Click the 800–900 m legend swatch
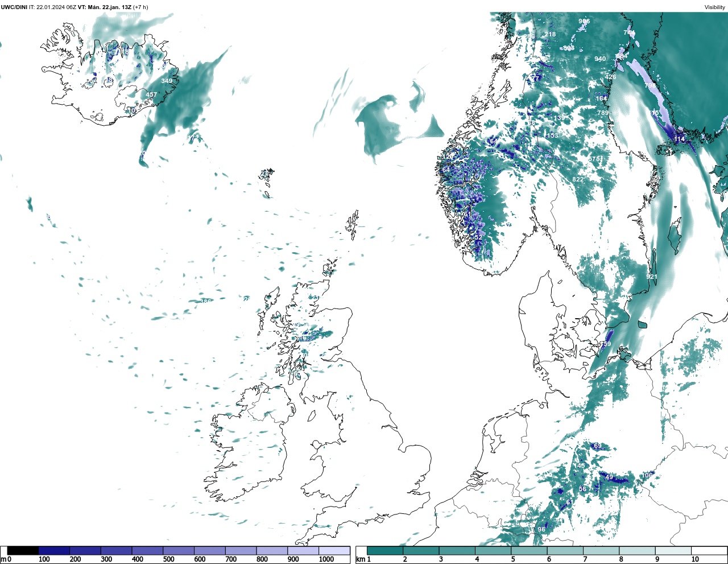728x564 pixels. click(x=272, y=550)
